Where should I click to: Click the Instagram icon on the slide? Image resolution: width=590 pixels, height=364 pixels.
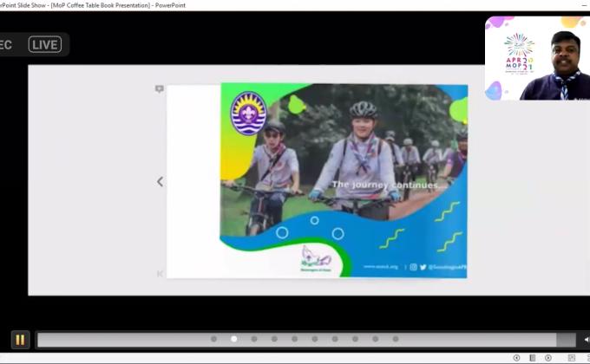(413, 267)
